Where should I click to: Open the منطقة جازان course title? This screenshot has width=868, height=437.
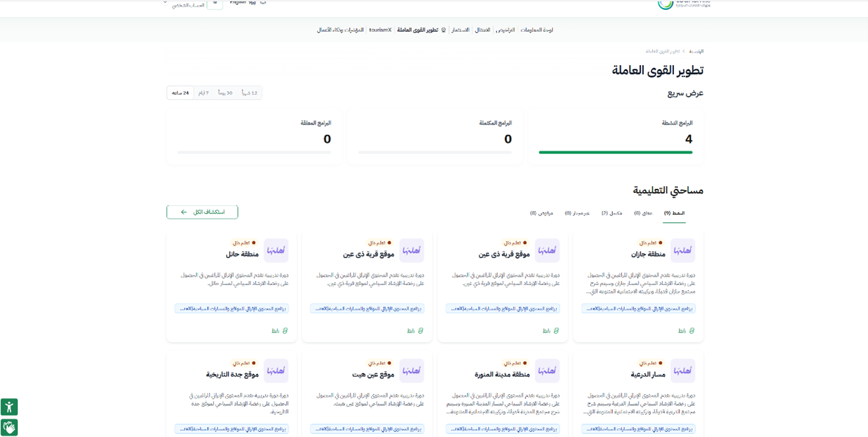tap(648, 254)
